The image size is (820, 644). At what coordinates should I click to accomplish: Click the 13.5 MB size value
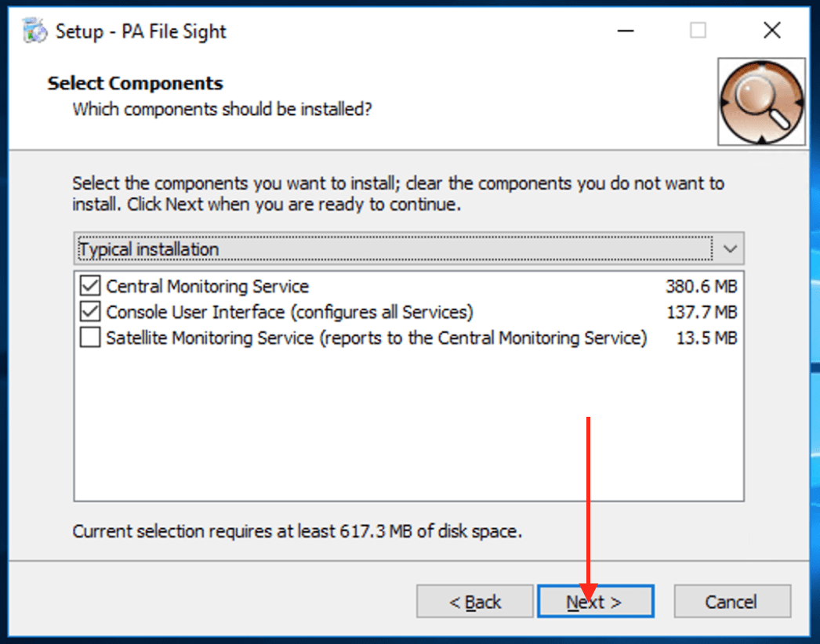(706, 338)
